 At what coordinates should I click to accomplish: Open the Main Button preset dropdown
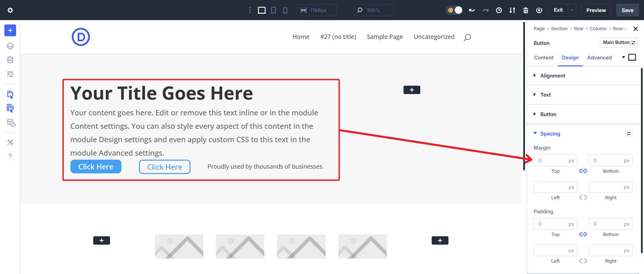[619, 43]
